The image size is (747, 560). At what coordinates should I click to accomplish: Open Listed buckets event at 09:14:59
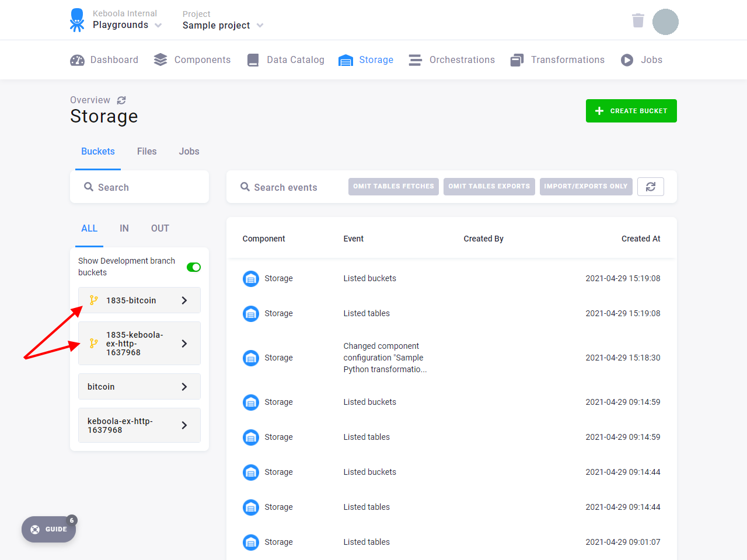[x=370, y=402]
